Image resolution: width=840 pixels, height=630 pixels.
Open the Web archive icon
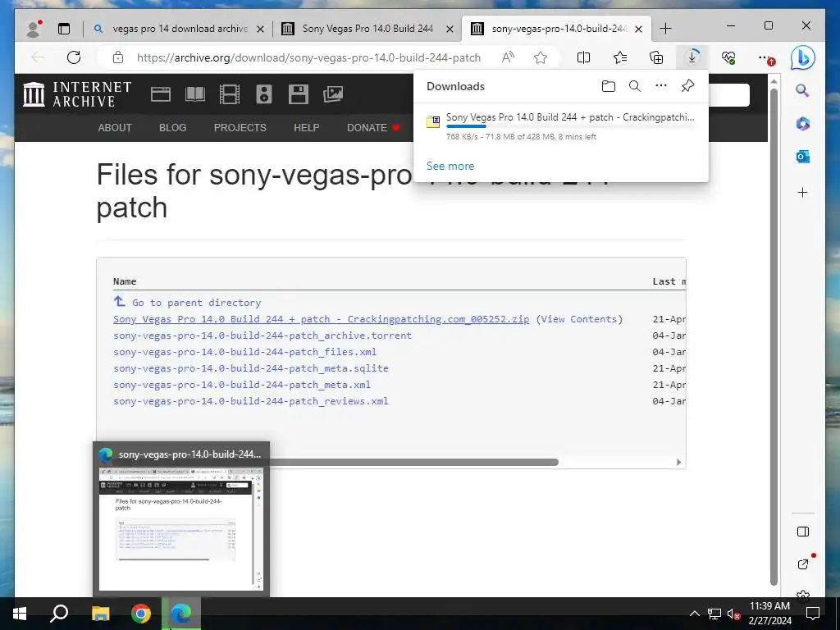160,94
